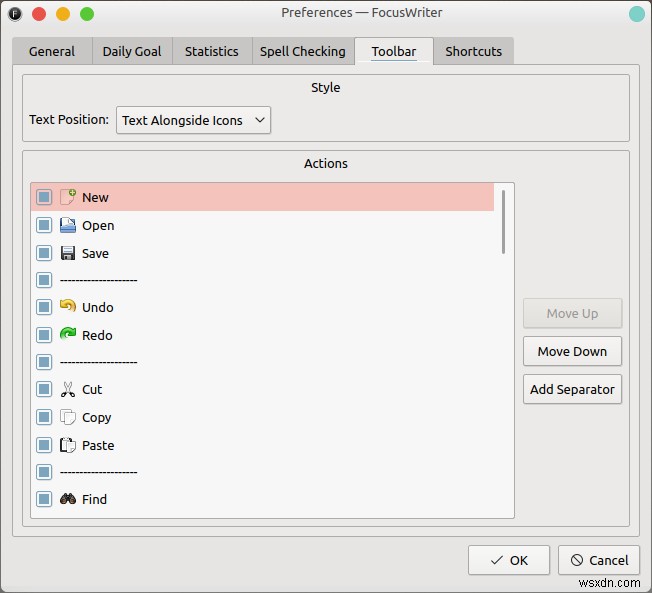Select the 'Copy' row text

coord(96,418)
